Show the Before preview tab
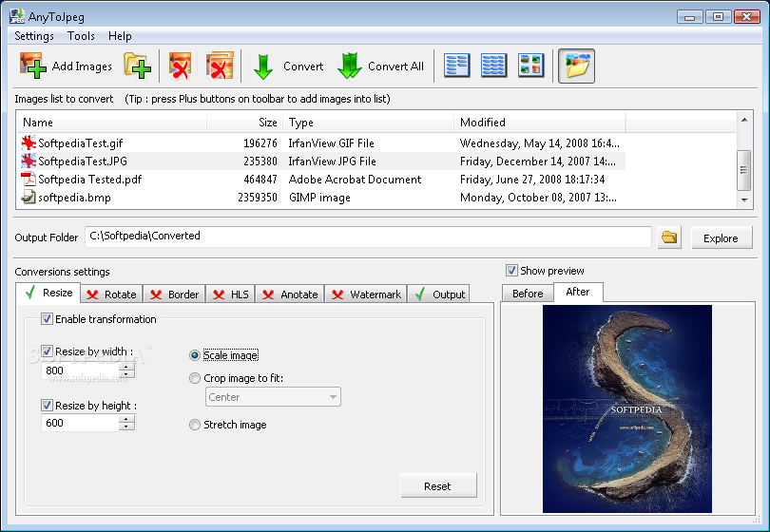This screenshot has width=770, height=532. pos(528,294)
